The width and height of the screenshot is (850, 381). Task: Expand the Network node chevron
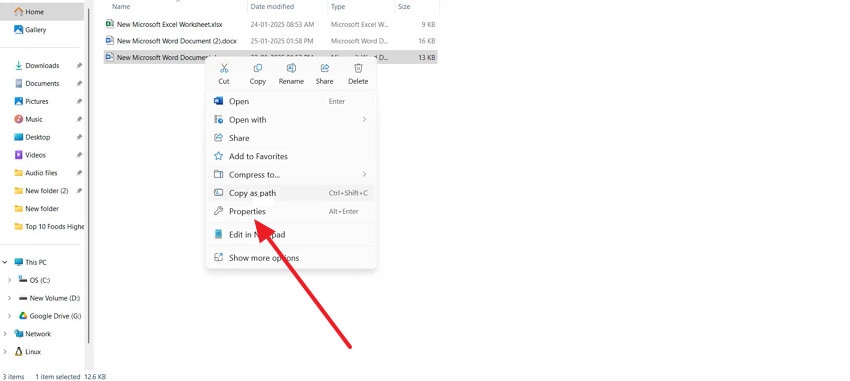5,334
